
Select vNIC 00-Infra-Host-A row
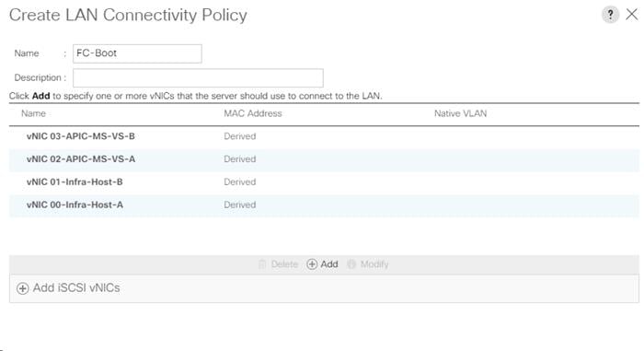pyautogui.click(x=324, y=205)
